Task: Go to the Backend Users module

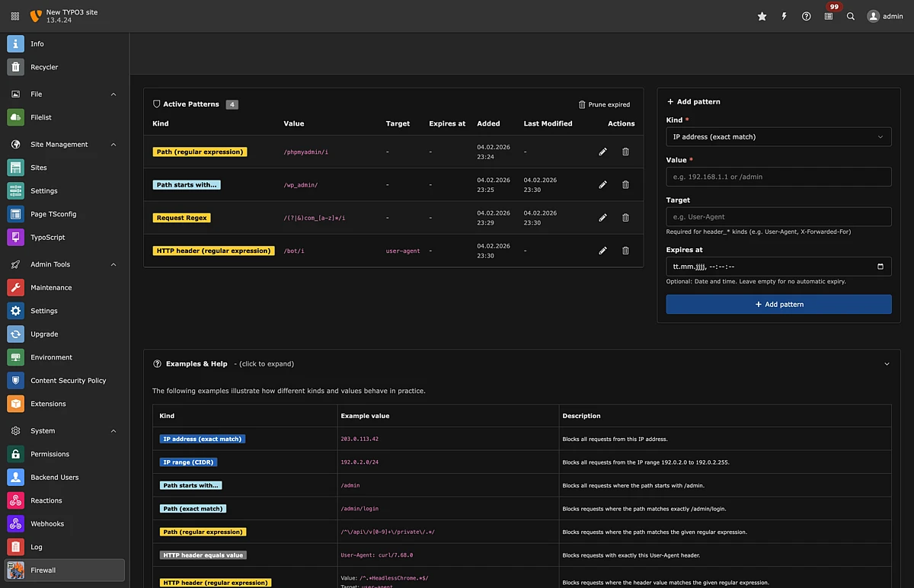Action: (x=54, y=478)
